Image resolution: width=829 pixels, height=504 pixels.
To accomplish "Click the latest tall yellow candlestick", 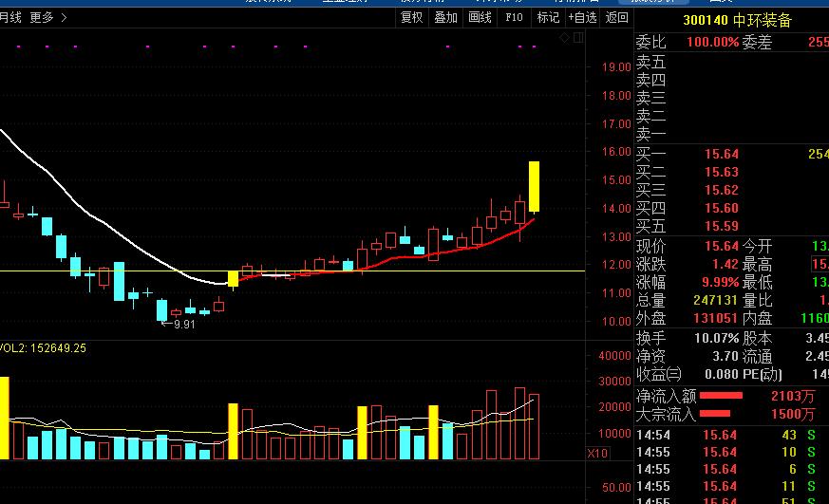I will click(x=534, y=186).
